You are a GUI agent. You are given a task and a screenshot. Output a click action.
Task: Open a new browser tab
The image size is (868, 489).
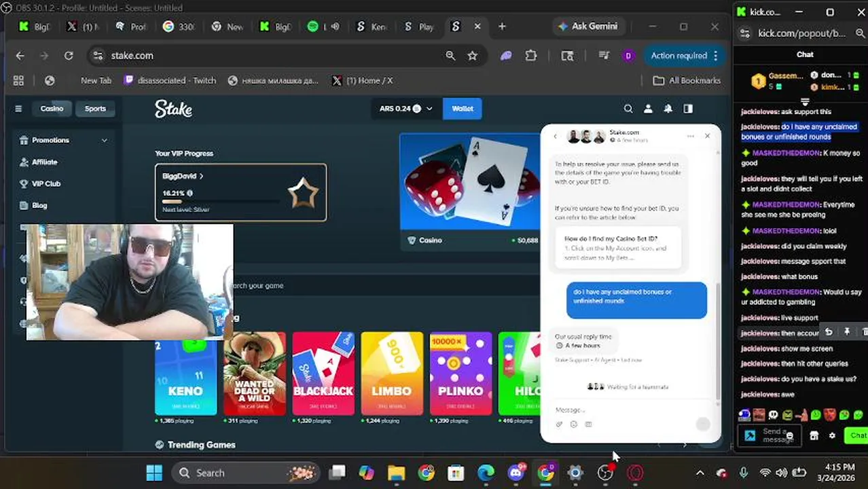[x=502, y=26]
